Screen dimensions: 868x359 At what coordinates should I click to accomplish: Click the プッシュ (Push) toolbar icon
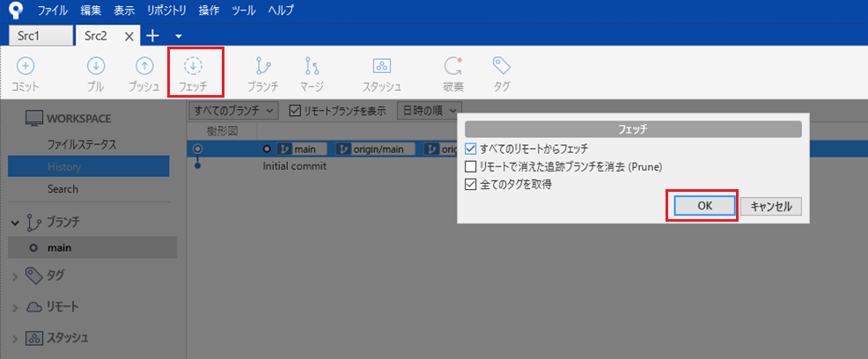(144, 66)
